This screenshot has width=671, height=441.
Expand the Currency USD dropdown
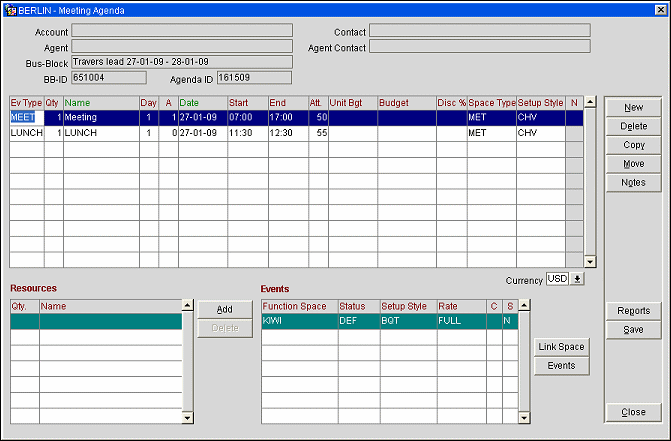[577, 279]
